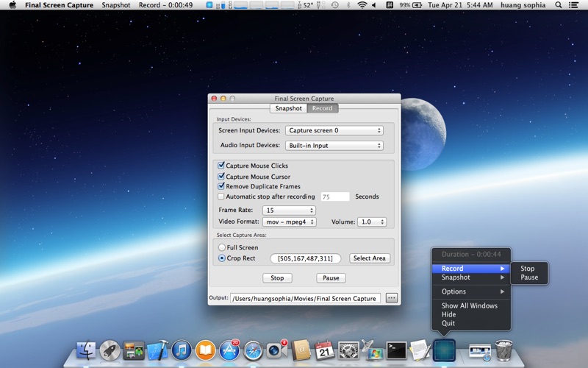
Task: Open Contacts address book in Dock
Action: point(301,350)
